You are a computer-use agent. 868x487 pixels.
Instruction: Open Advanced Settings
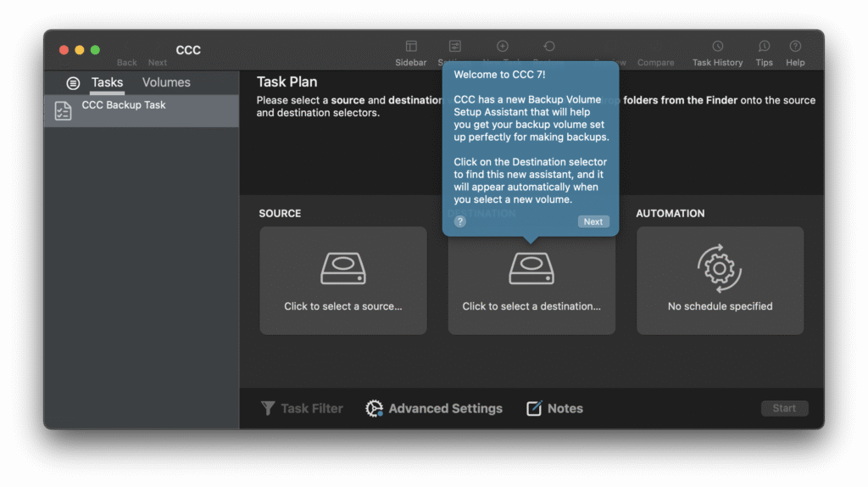(x=434, y=408)
